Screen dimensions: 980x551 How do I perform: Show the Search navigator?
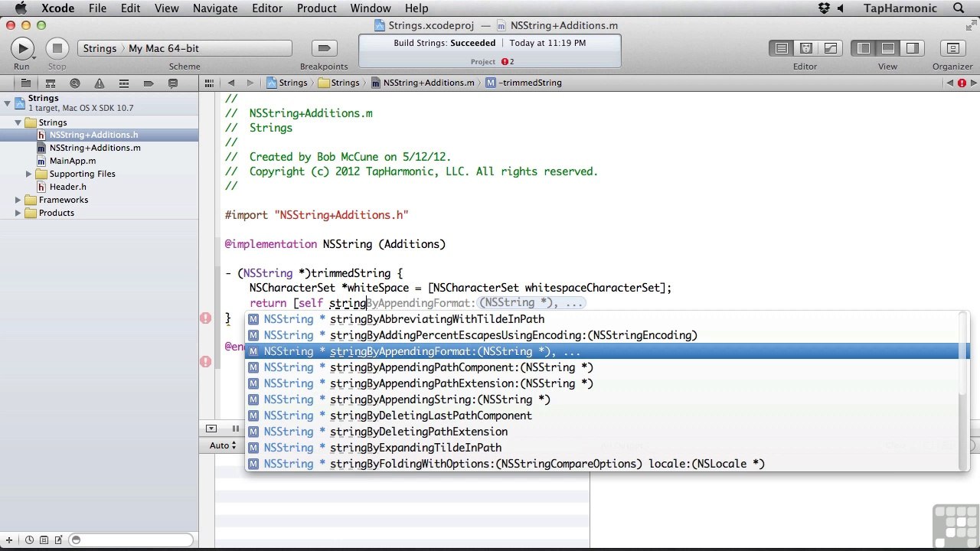tap(75, 83)
